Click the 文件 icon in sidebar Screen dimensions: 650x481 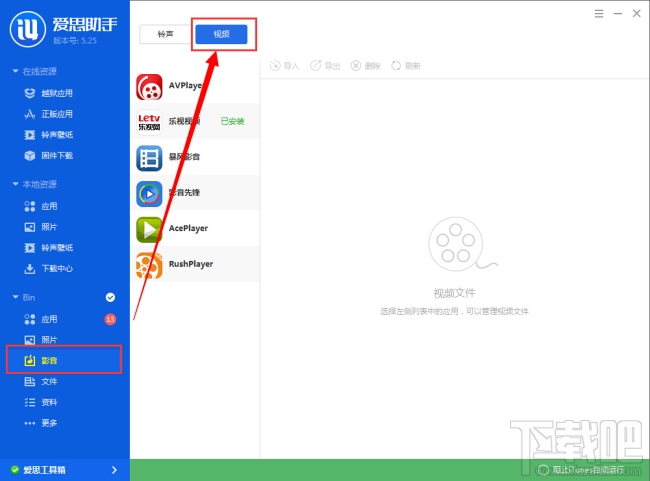(29, 381)
